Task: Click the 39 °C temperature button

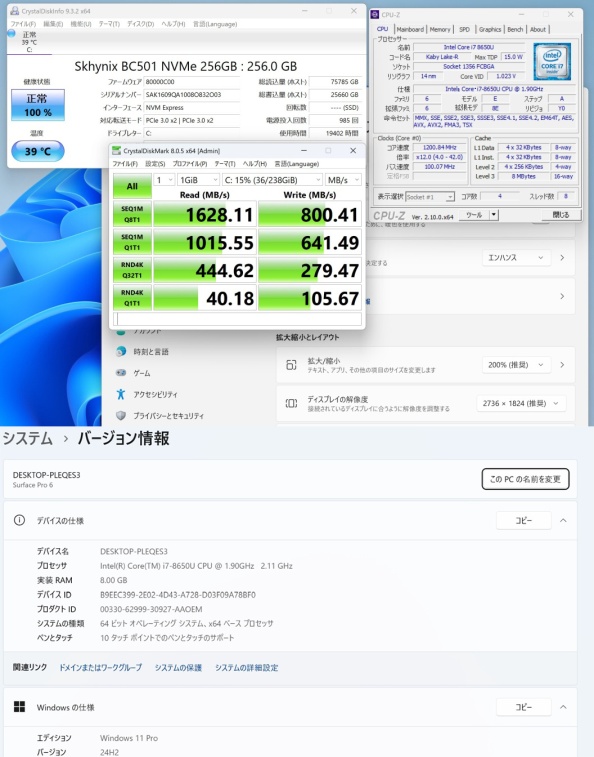Action: pos(38,151)
